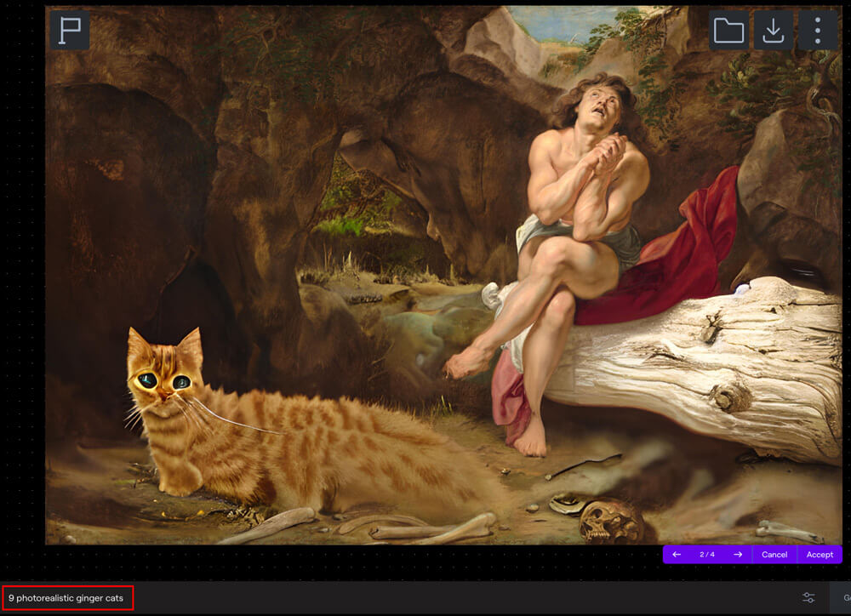851x616 pixels.
Task: Accept the generated variation
Action: (820, 554)
